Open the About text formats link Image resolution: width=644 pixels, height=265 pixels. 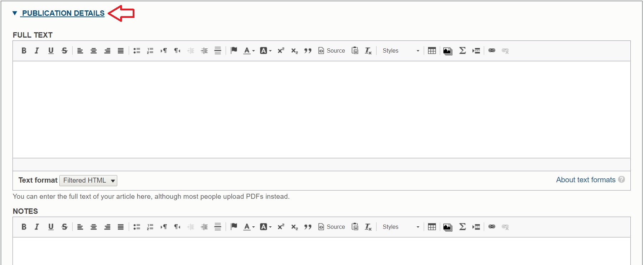click(585, 180)
